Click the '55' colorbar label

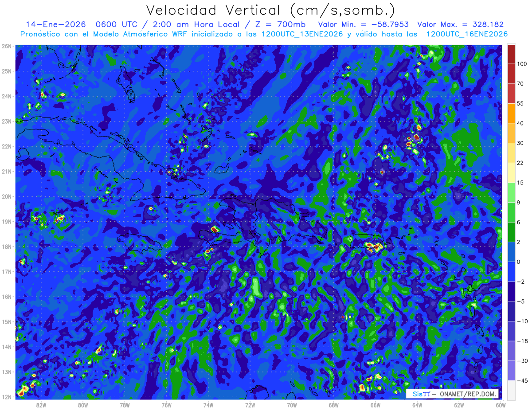520,103
